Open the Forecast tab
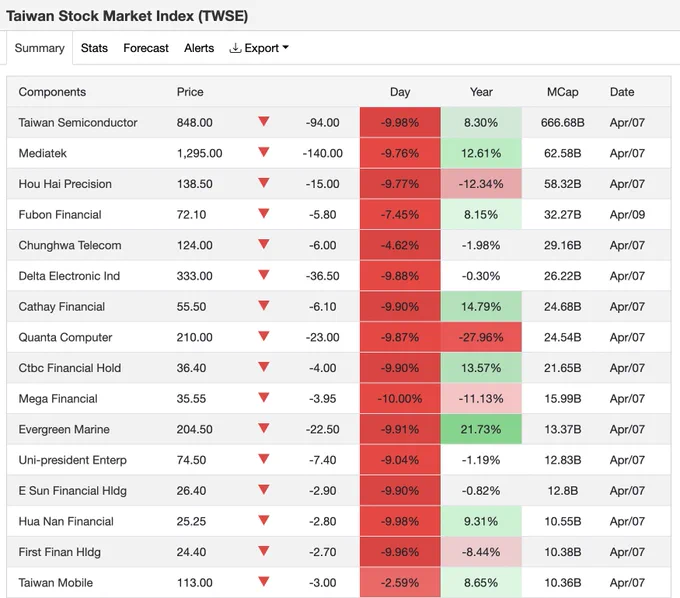The image size is (680, 598). (x=146, y=48)
